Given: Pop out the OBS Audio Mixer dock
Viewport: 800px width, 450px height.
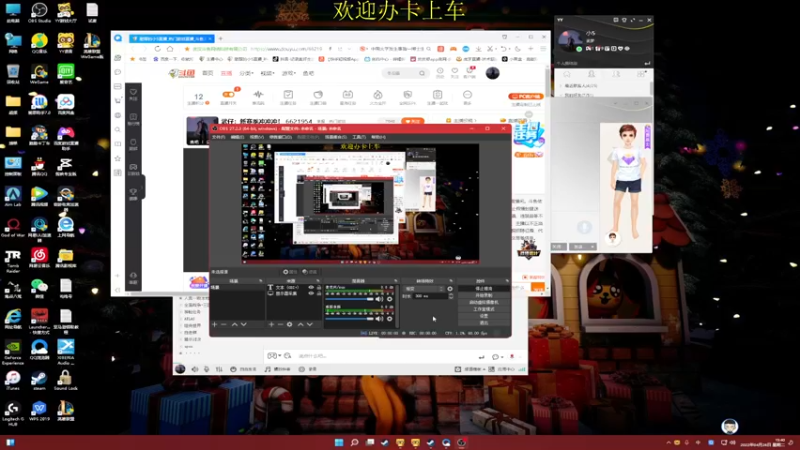Looking at the screenshot, I should tap(395, 281).
